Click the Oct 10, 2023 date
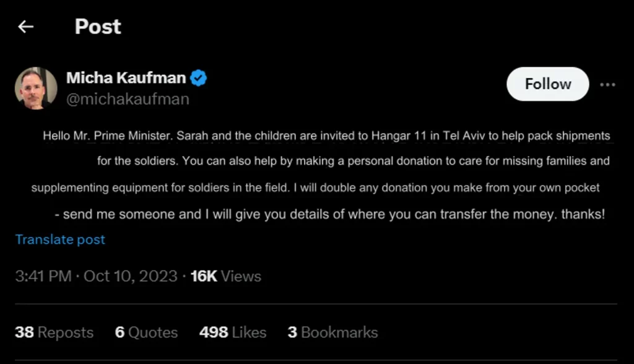The height and width of the screenshot is (364, 634). point(130,276)
